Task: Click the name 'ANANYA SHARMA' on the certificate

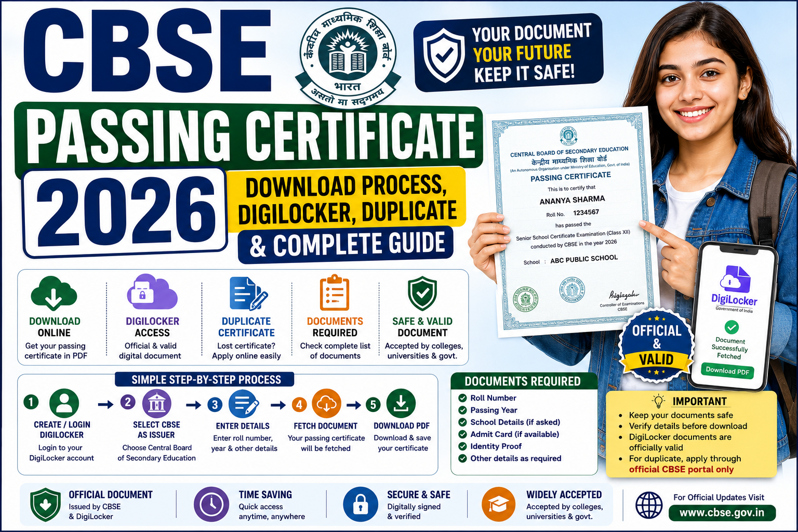Action: [x=572, y=200]
